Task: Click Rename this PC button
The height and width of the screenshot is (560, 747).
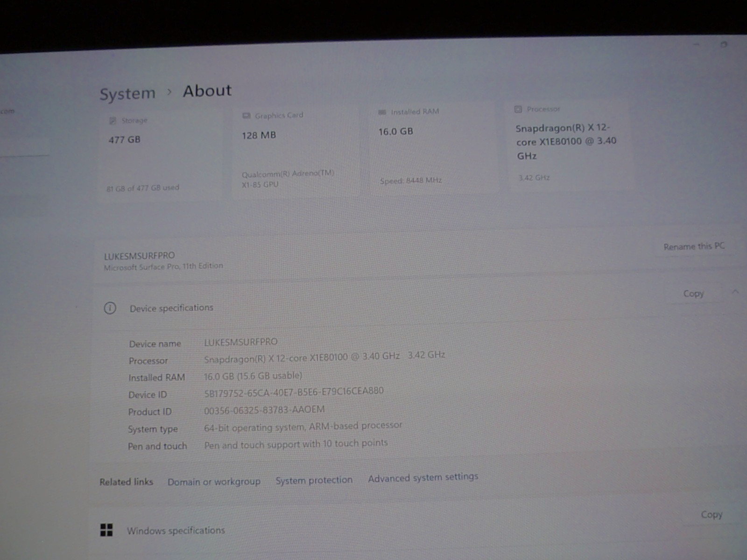Action: coord(694,246)
